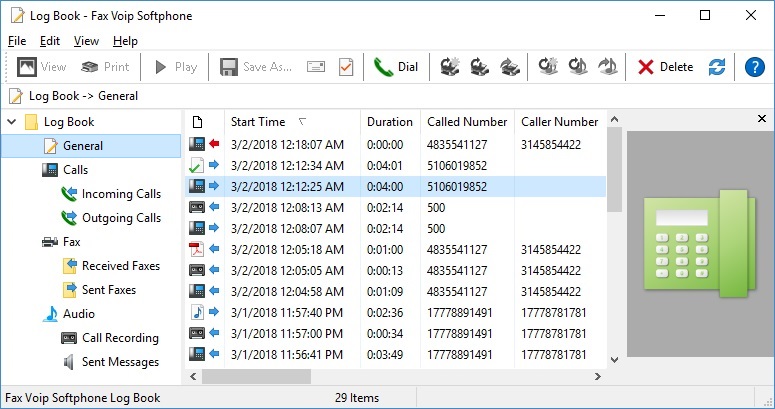Open help via blue question mark icon
Viewport: 775px width, 409px height.
point(754,67)
